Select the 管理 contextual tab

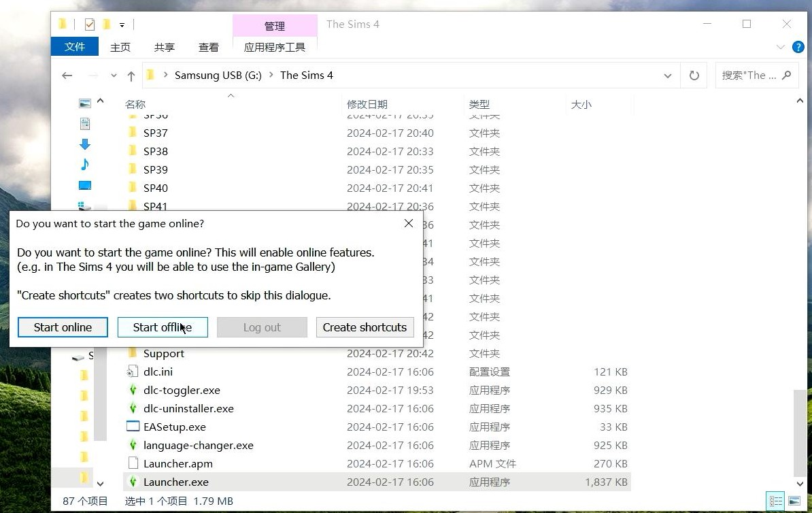pyautogui.click(x=275, y=25)
